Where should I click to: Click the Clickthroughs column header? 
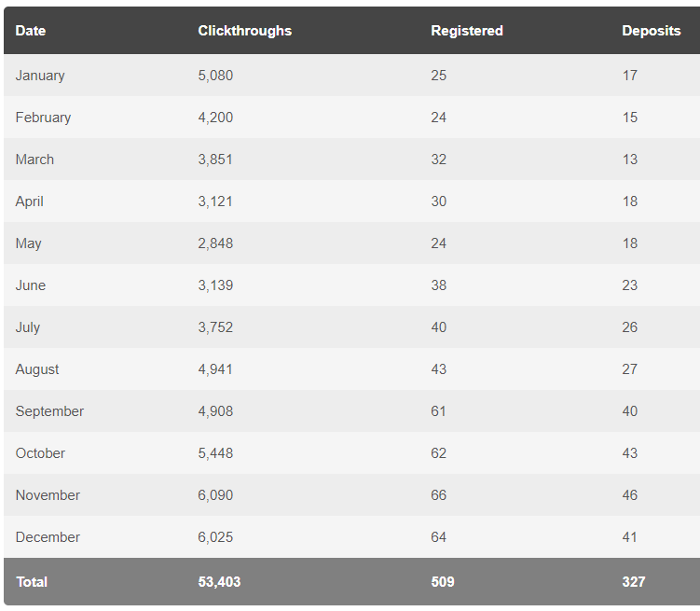click(244, 31)
